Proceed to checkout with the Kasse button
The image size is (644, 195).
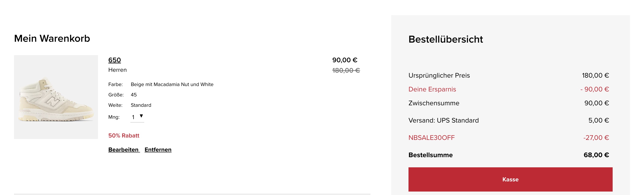click(x=510, y=179)
